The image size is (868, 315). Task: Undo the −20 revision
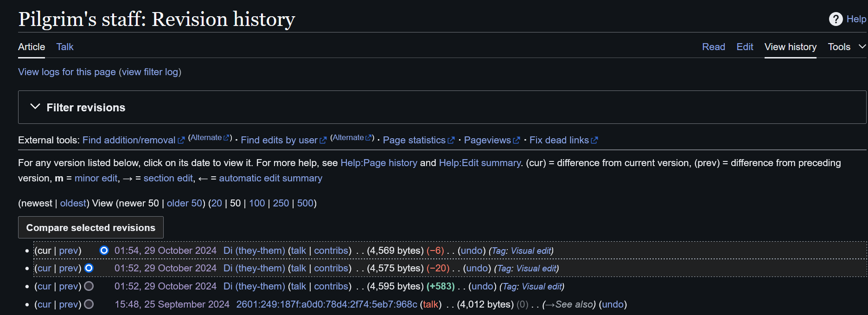point(477,268)
